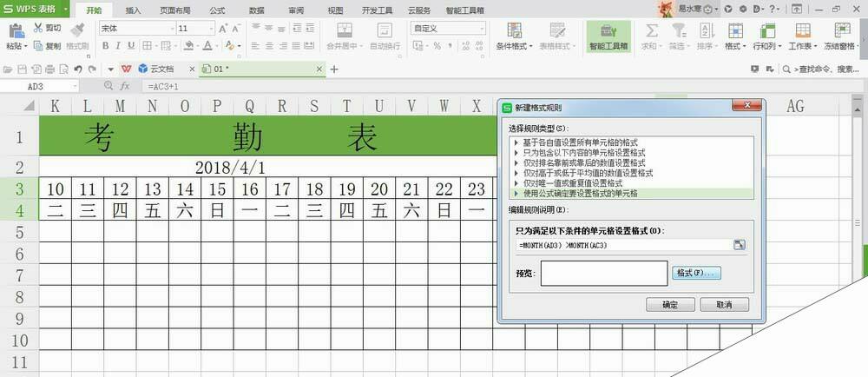Screen dimensions: 868x377
Task: Click the font color A icon
Action: [x=207, y=45]
